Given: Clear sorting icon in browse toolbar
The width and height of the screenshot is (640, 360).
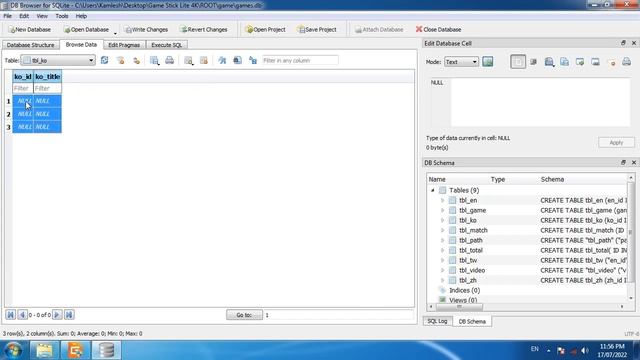Looking at the screenshot, I should [x=136, y=60].
